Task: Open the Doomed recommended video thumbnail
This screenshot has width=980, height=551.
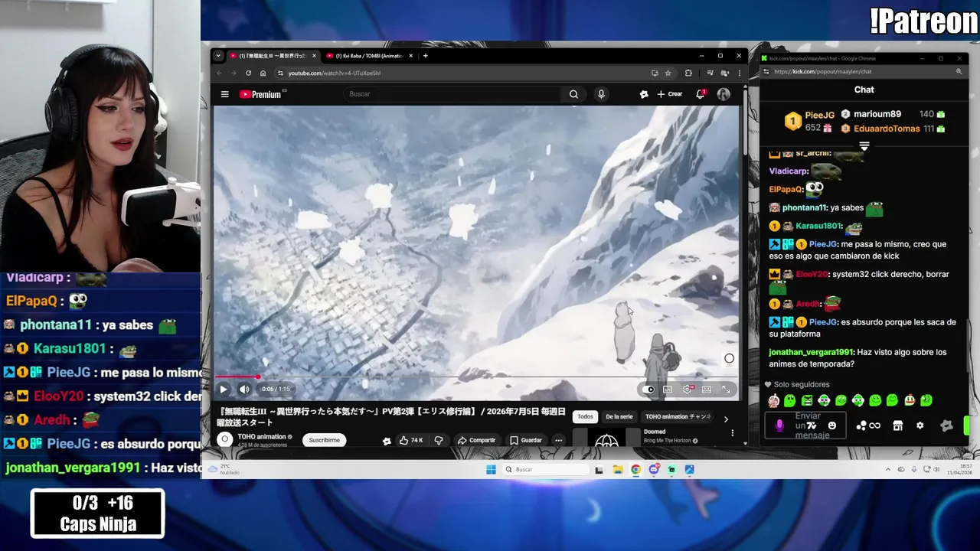Action: 606,438
